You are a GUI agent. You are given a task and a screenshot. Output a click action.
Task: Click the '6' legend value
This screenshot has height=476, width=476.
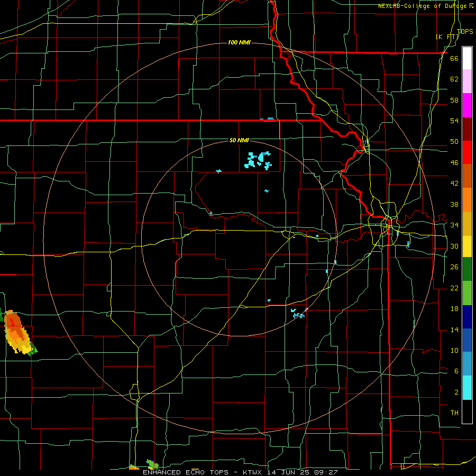pos(456,371)
